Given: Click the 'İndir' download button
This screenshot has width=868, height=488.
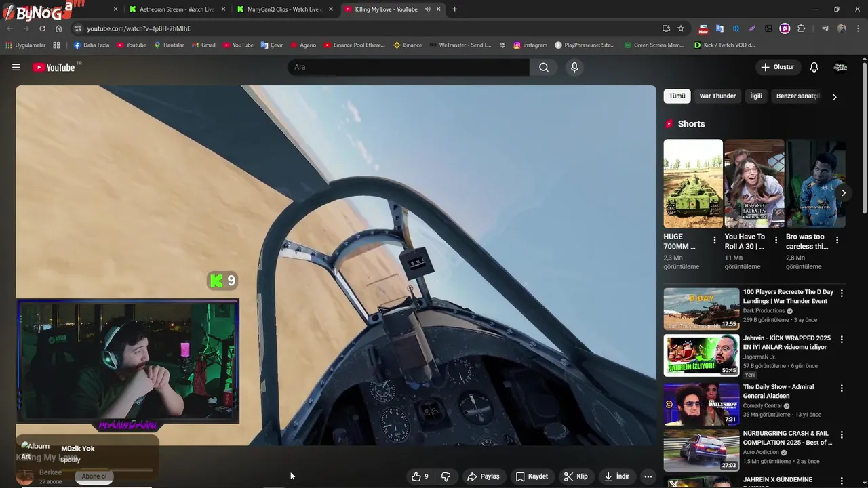Looking at the screenshot, I should click(x=617, y=476).
